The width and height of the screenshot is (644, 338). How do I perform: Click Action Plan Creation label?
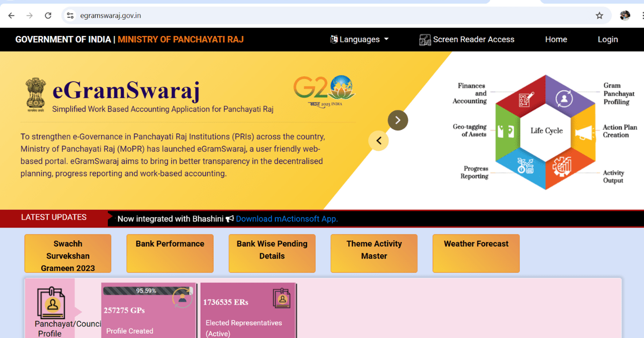click(x=620, y=131)
